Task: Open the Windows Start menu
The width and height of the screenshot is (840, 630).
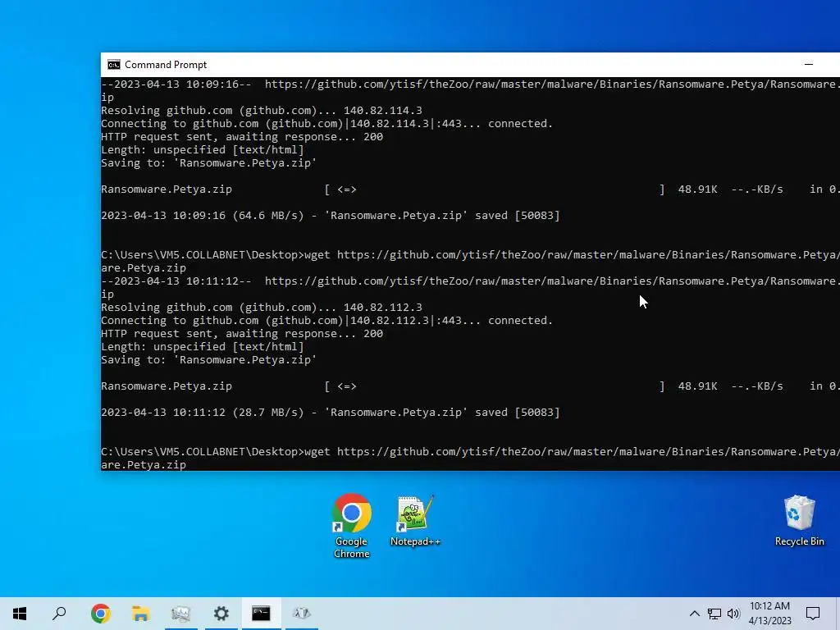Action: click(20, 614)
